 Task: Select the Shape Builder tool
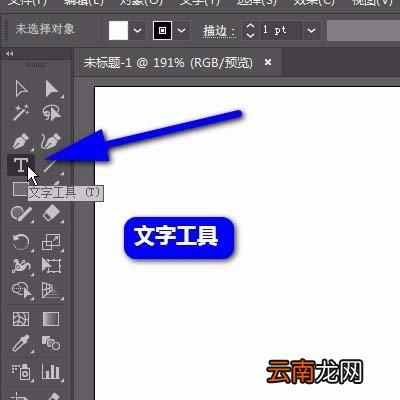[21, 290]
